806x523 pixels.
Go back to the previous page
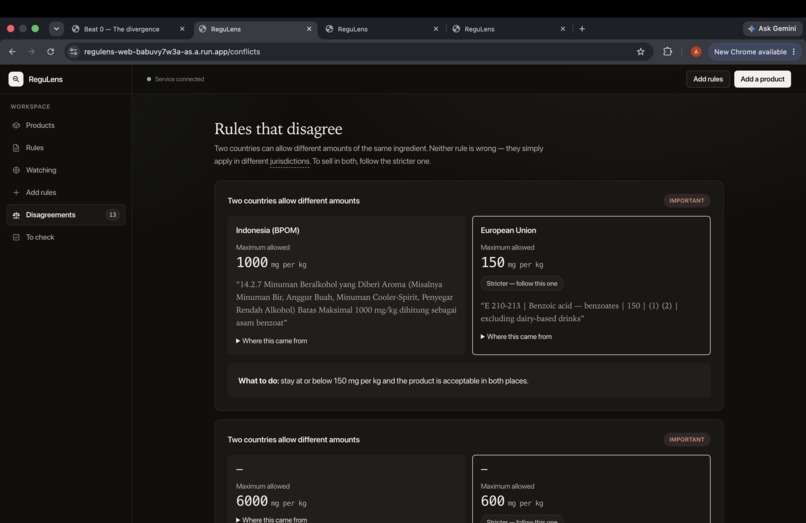12,52
